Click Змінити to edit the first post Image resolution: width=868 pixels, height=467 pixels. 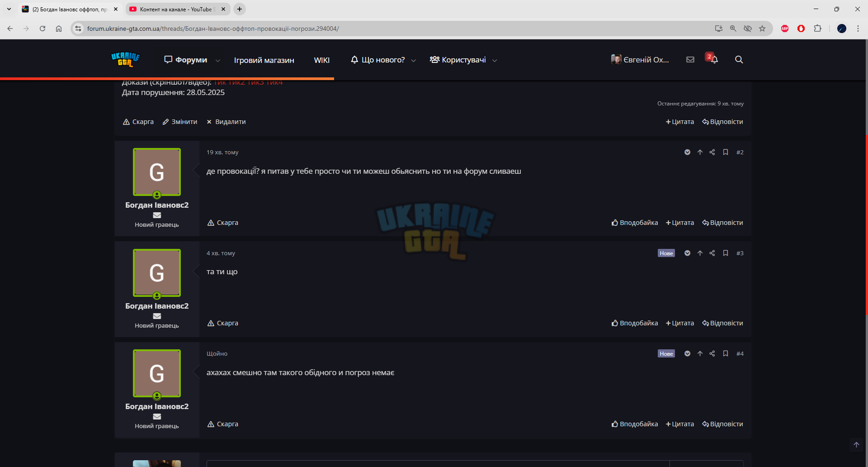click(180, 122)
